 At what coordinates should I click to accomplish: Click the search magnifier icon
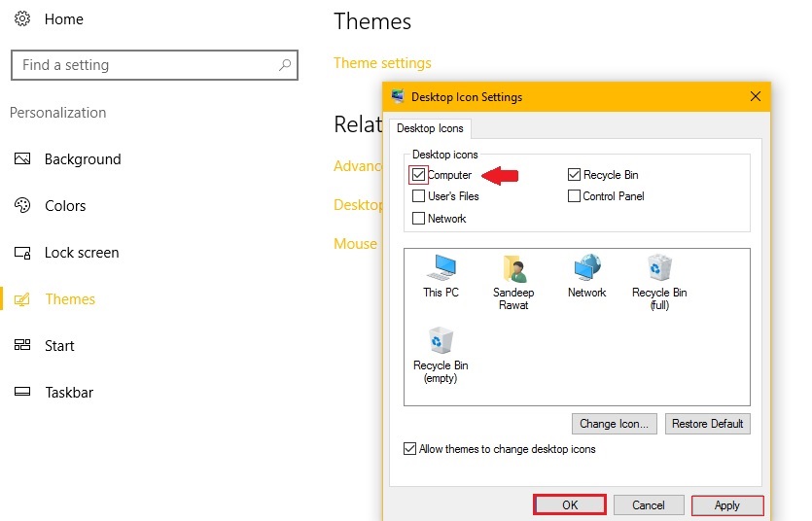pos(285,65)
